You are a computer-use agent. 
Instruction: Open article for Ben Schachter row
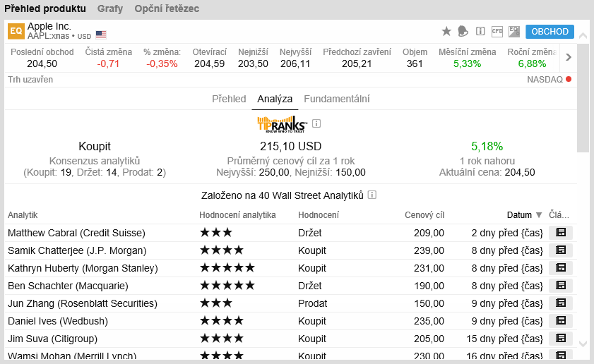pyautogui.click(x=561, y=285)
